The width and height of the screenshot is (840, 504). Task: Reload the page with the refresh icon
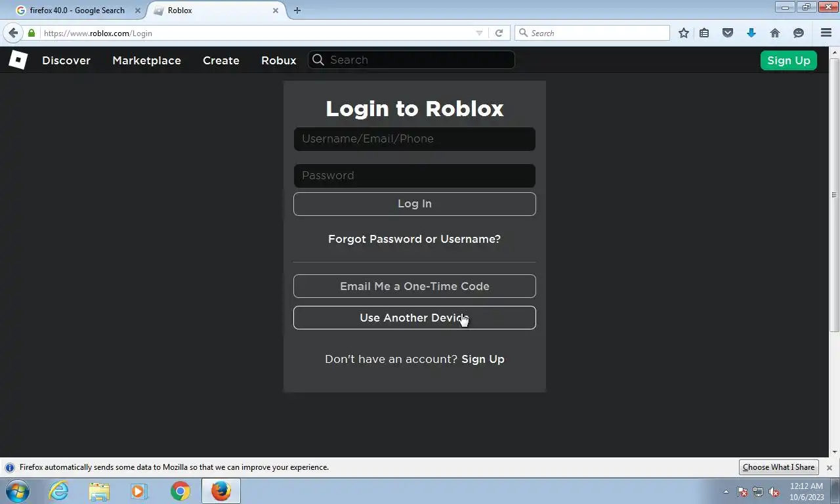pos(499,33)
